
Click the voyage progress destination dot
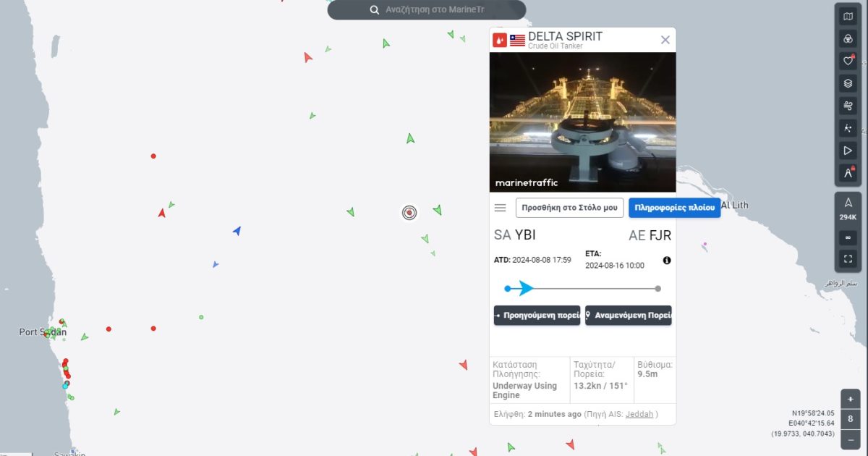tap(658, 289)
